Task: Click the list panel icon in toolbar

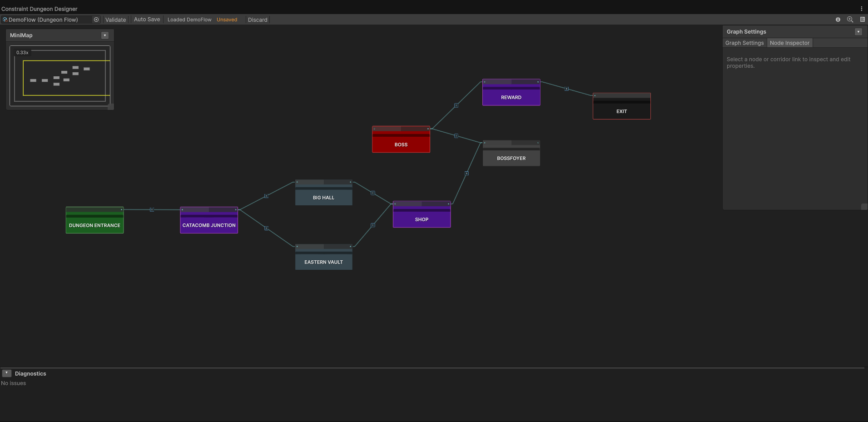Action: (863, 20)
